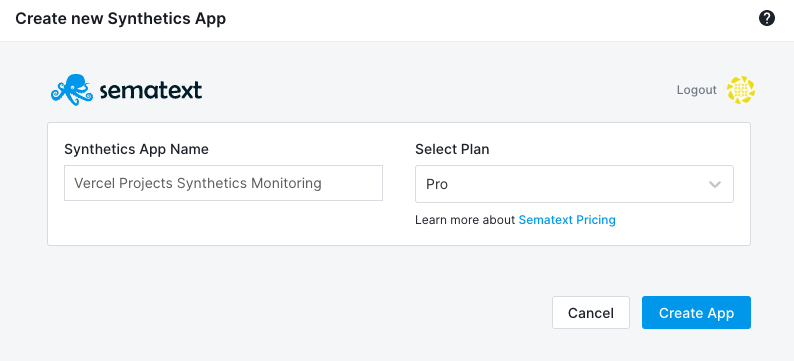794x361 pixels.
Task: Cancel the new Synthetics App creation
Action: (591, 313)
